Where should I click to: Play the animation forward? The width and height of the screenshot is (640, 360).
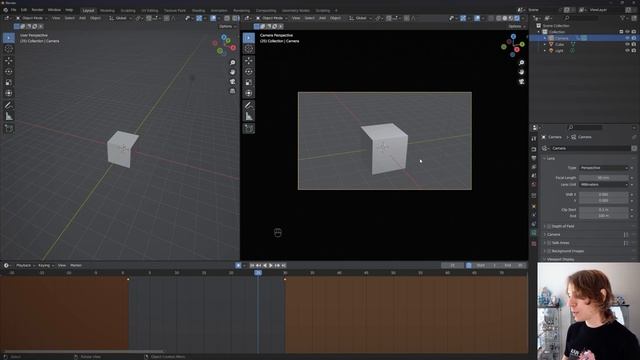[271, 266]
